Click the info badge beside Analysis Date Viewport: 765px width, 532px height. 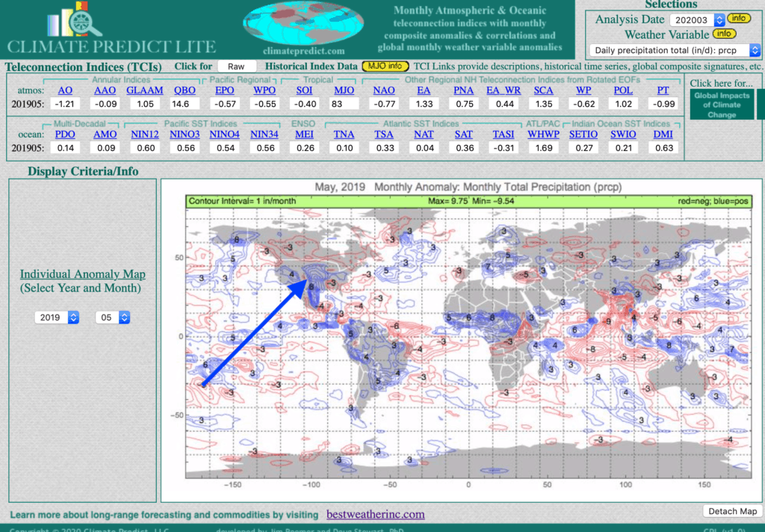(x=738, y=19)
